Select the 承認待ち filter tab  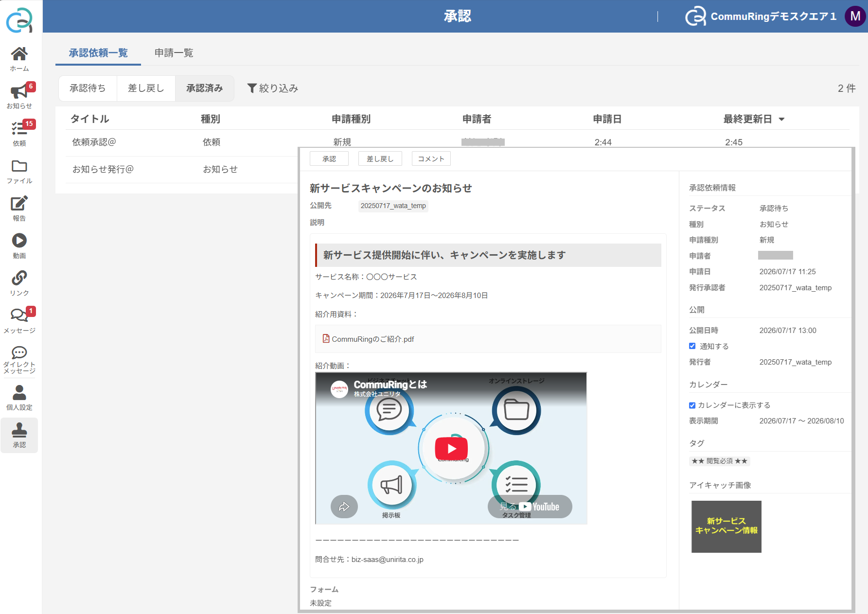click(88, 88)
